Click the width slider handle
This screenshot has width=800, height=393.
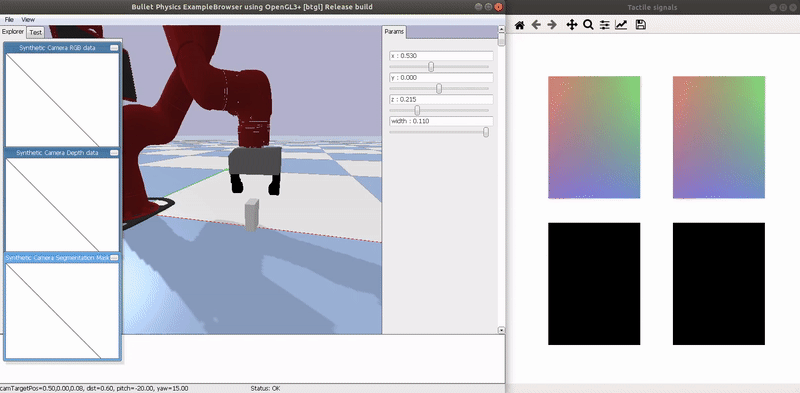(x=486, y=132)
